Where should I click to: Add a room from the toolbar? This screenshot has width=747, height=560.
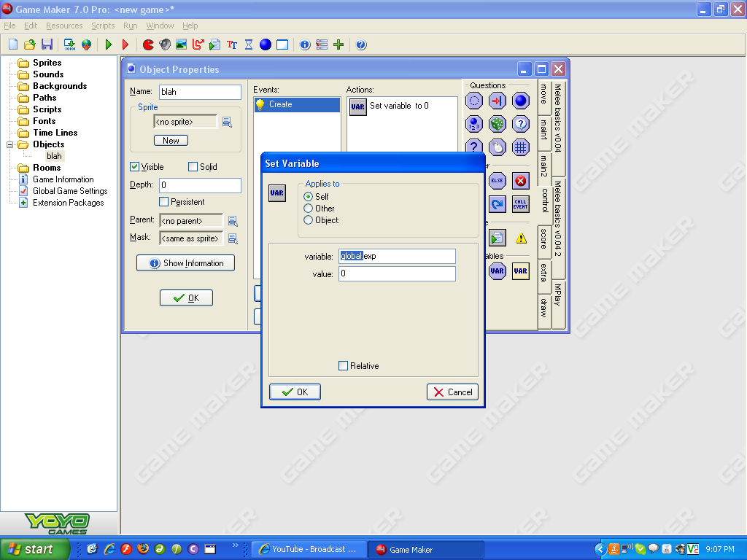coord(282,44)
